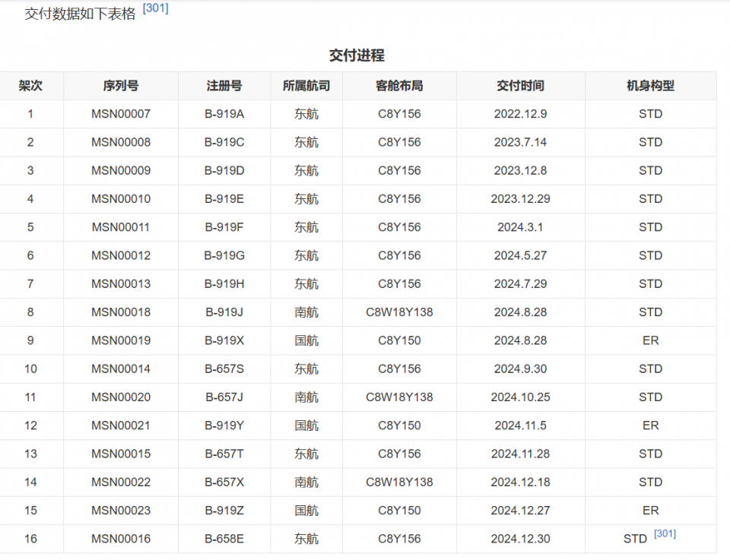Screen dimensions: 730x560
Task: Select serial number MSN00021
Action: (x=121, y=426)
